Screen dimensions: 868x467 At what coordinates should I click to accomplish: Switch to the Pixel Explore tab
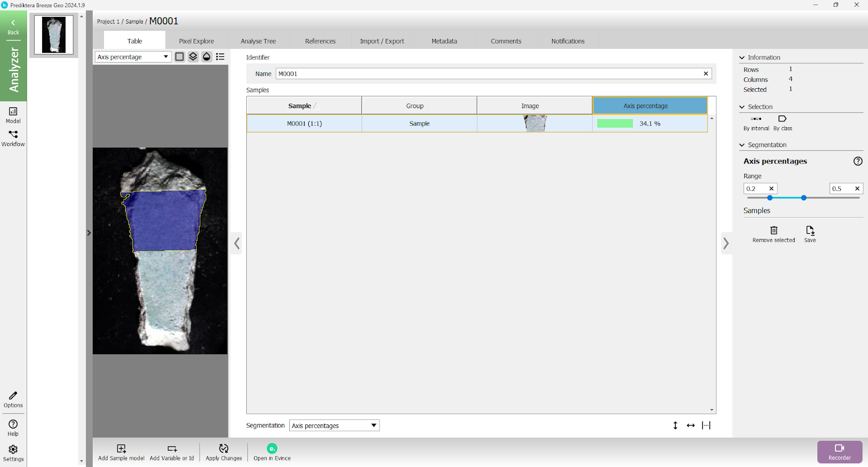coord(196,41)
